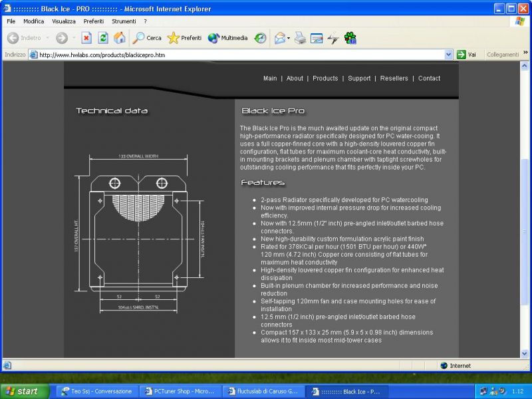
Task: Open Preferiti star toolbar button
Action: tap(184, 38)
